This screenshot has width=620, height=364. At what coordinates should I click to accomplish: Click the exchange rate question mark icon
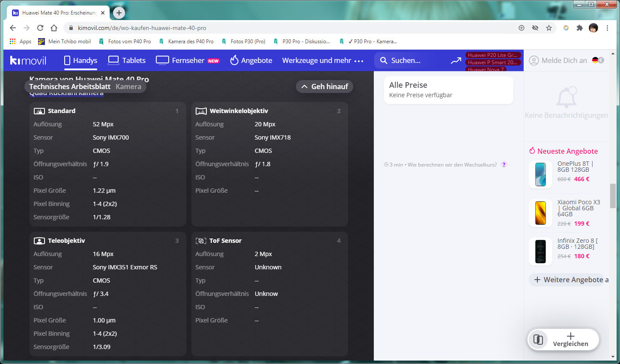click(504, 164)
